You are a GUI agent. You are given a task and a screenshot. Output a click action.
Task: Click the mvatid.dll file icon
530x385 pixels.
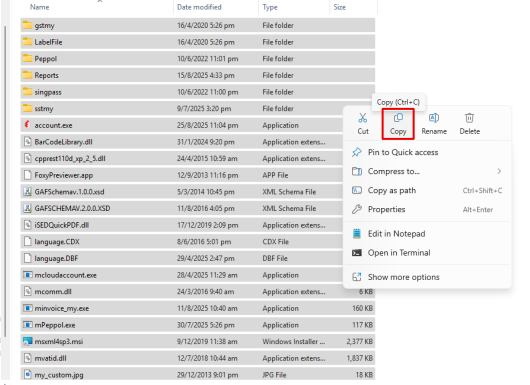pos(28,358)
